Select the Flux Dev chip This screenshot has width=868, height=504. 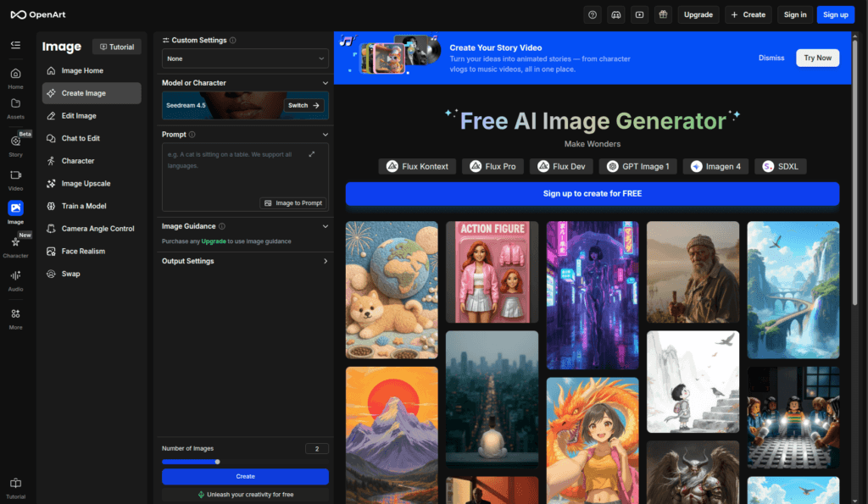[561, 167]
